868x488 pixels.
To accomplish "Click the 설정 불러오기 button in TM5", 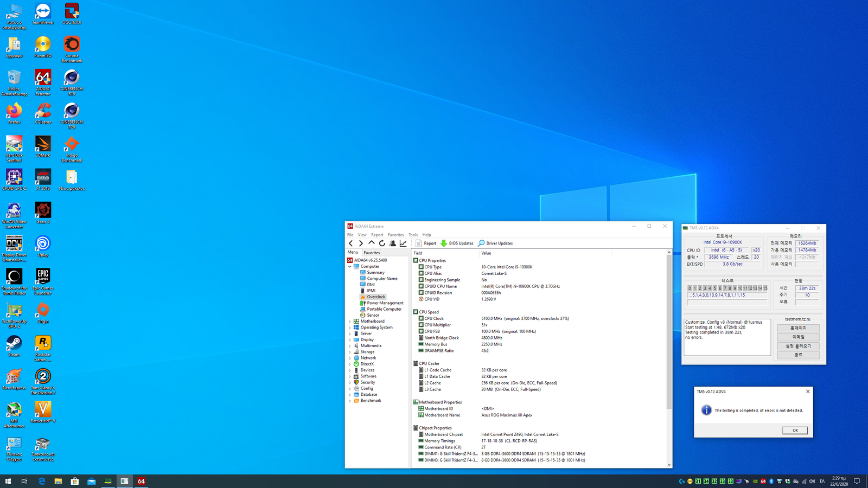I will pyautogui.click(x=798, y=346).
